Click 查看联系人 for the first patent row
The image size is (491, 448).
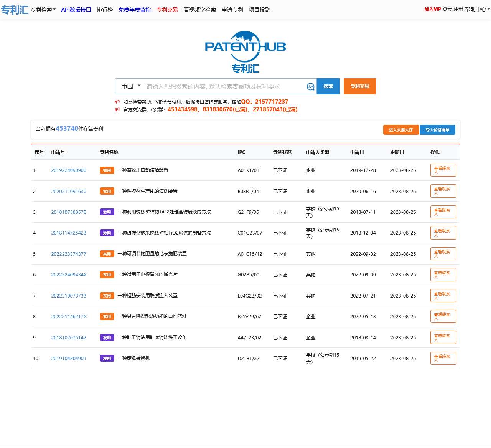[x=443, y=170]
